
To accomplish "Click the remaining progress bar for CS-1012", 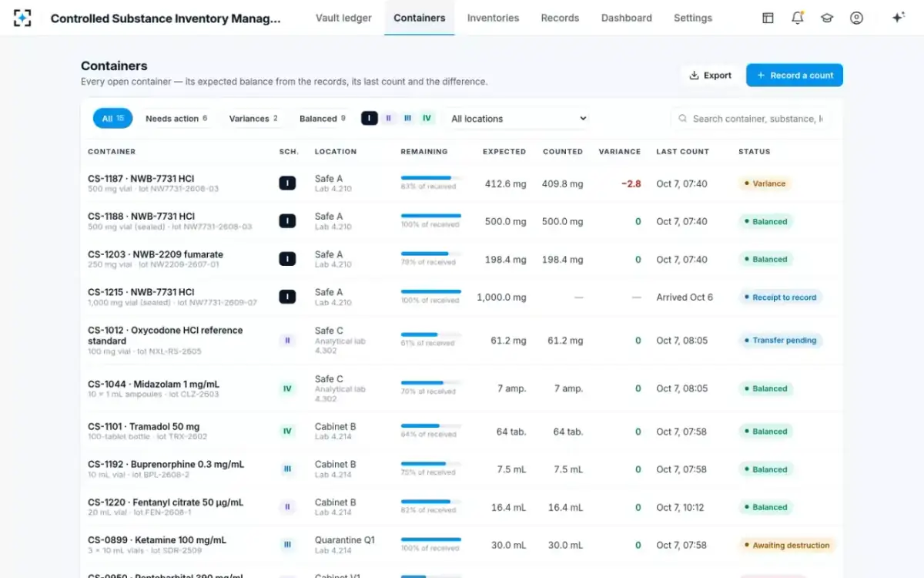I will coord(430,334).
